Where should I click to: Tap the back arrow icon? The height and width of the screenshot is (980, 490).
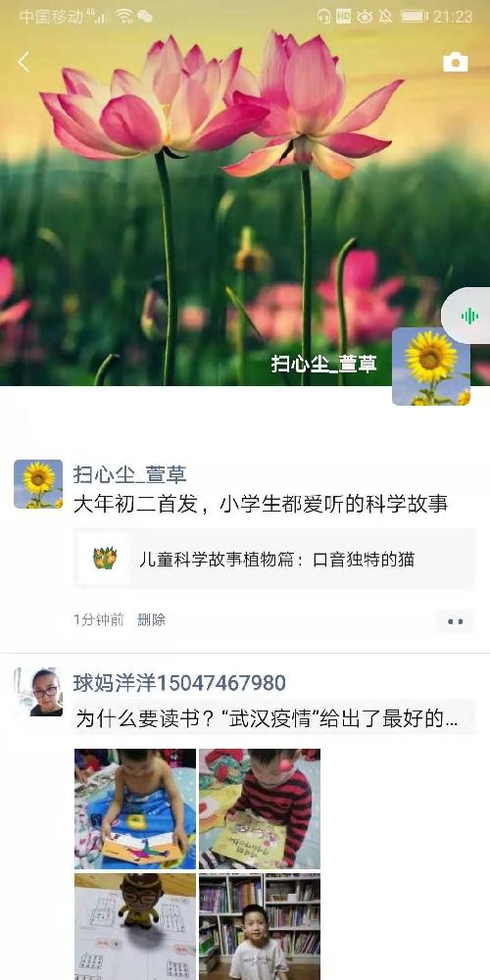coord(24,63)
